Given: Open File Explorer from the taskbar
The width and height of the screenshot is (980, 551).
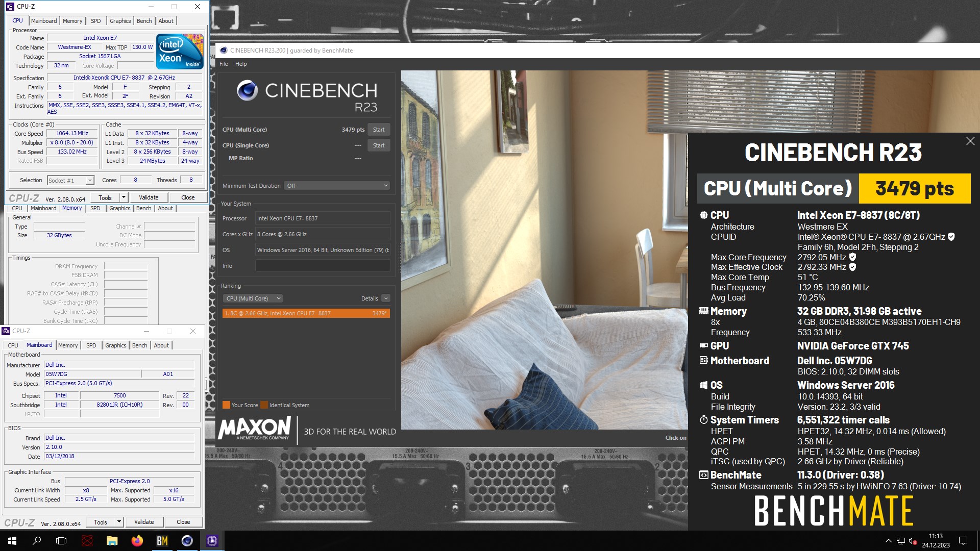Looking at the screenshot, I should click(112, 541).
